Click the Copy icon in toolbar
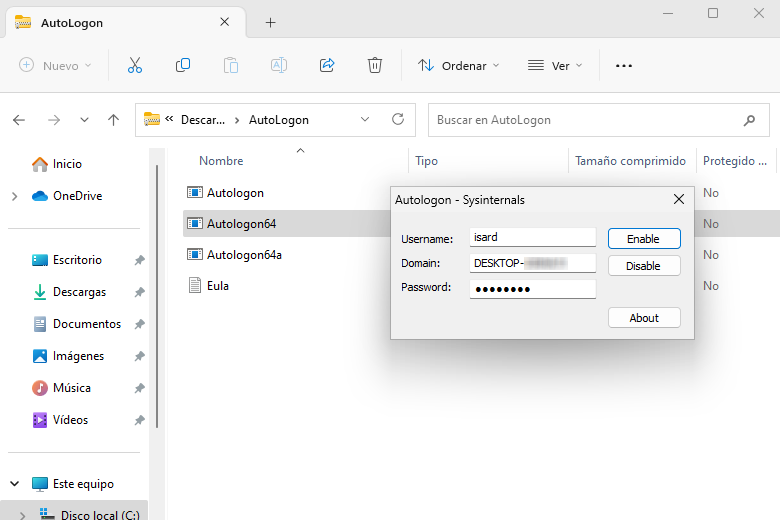The image size is (780, 520). point(183,65)
